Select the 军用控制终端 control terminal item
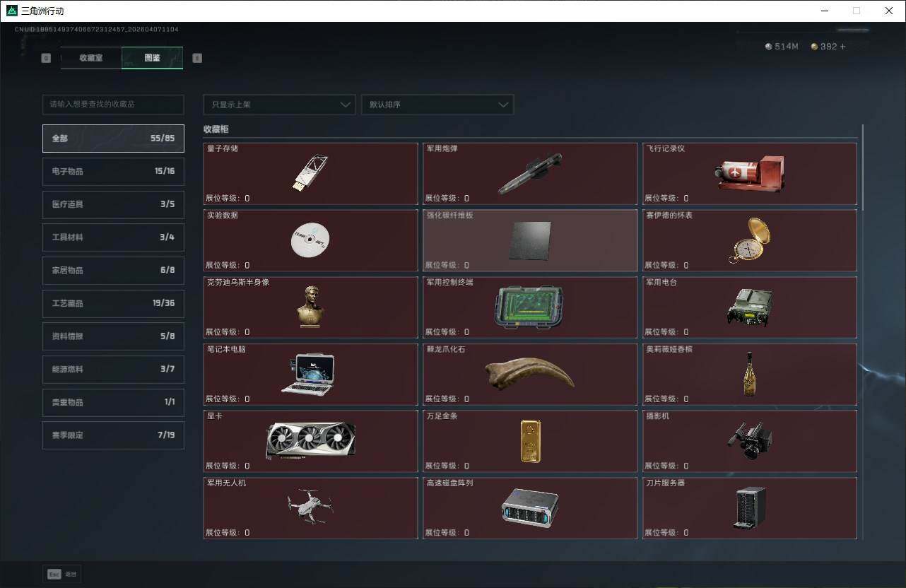The height and width of the screenshot is (588, 906). point(530,307)
